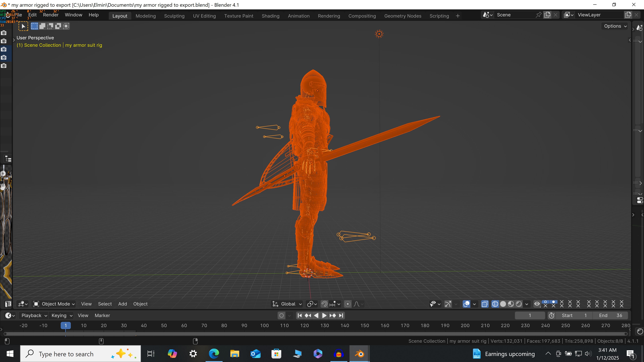Toggle snapping with the magnet icon

click(x=324, y=304)
